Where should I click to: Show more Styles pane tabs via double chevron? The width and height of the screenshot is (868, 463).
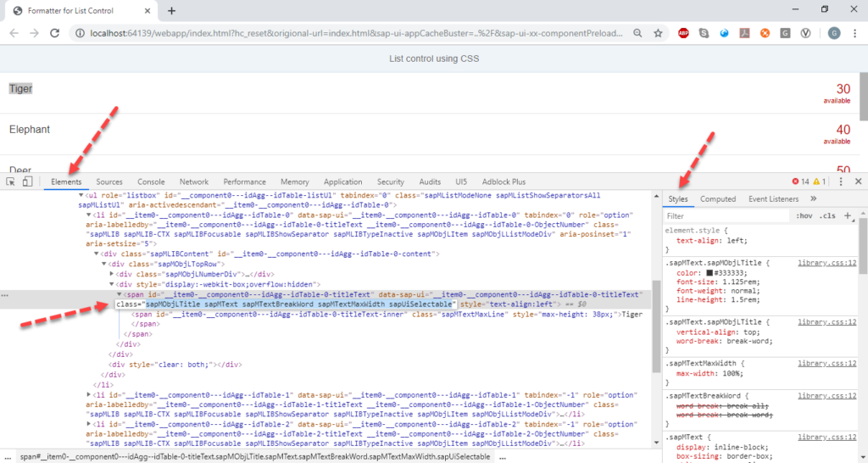click(813, 198)
